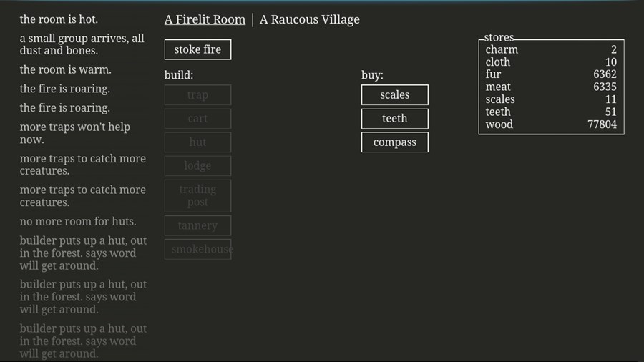Click the scales row in stores panel

[x=550, y=99]
